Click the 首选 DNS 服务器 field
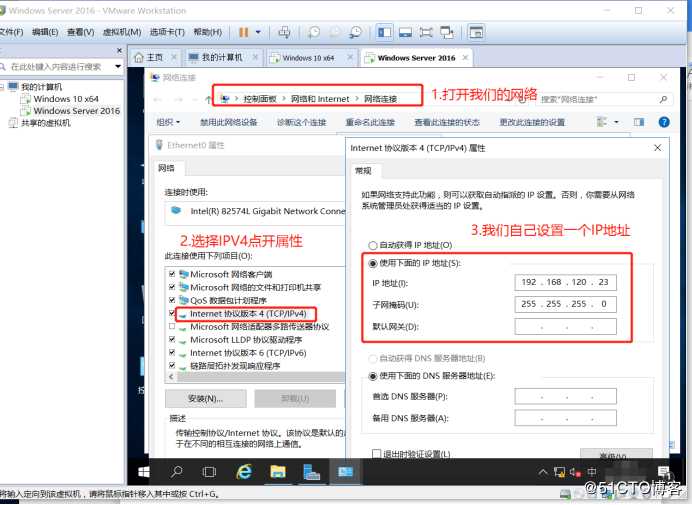The width and height of the screenshot is (692, 505). [565, 396]
